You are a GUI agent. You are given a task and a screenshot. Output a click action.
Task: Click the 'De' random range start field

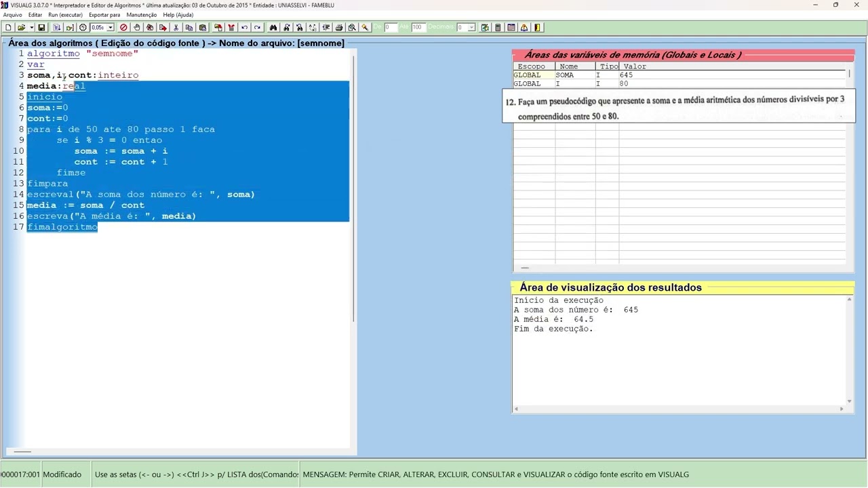(x=391, y=28)
